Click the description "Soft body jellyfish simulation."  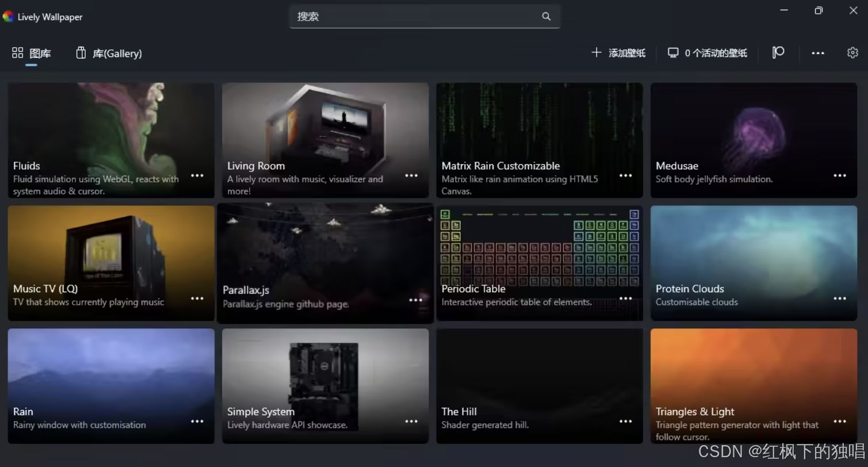point(714,179)
